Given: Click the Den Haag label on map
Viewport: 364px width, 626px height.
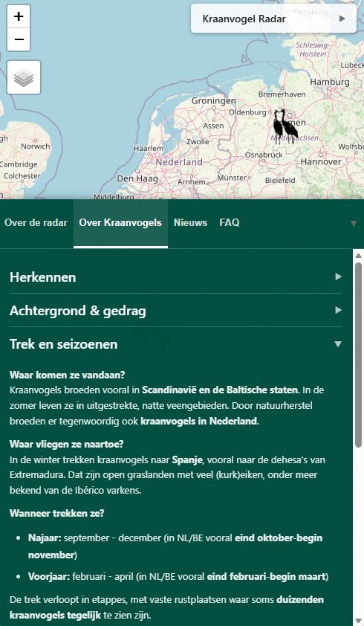Looking at the screenshot, I should coord(137,179).
